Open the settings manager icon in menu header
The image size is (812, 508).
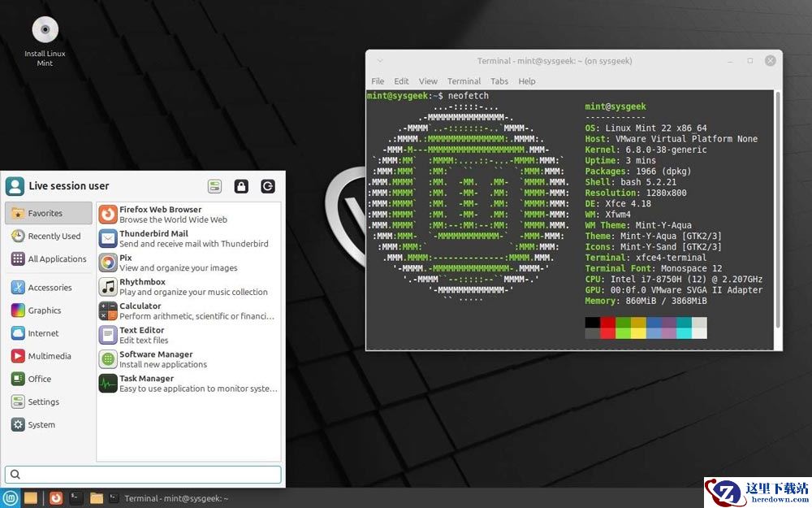[214, 186]
